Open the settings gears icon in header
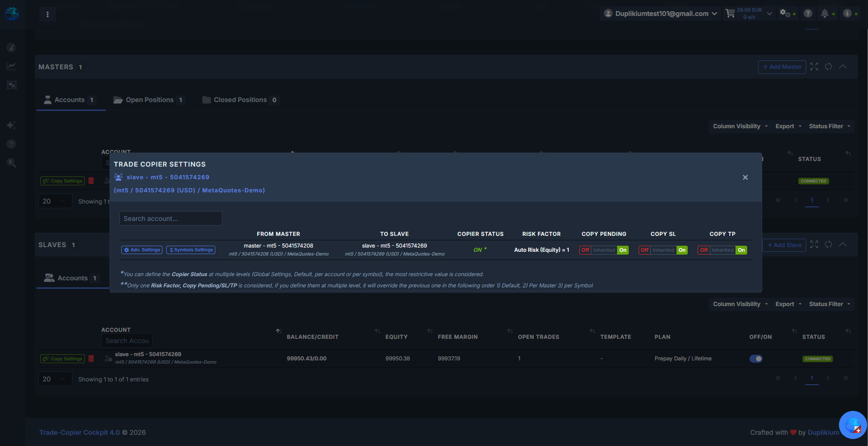Image resolution: width=868 pixels, height=446 pixels. 785,13
